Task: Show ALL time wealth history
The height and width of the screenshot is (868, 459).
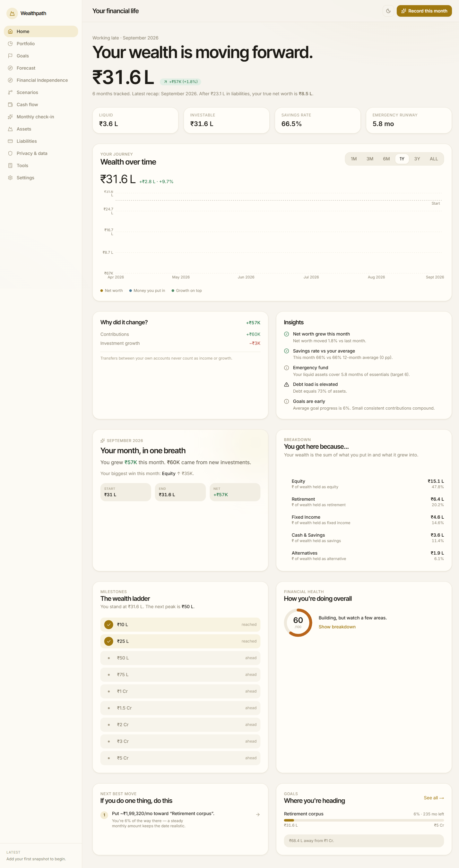Action: click(x=434, y=159)
